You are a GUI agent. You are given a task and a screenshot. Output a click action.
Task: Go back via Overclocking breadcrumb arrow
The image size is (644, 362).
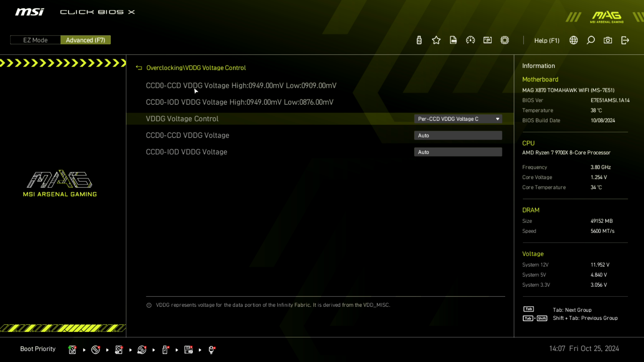[139, 68]
